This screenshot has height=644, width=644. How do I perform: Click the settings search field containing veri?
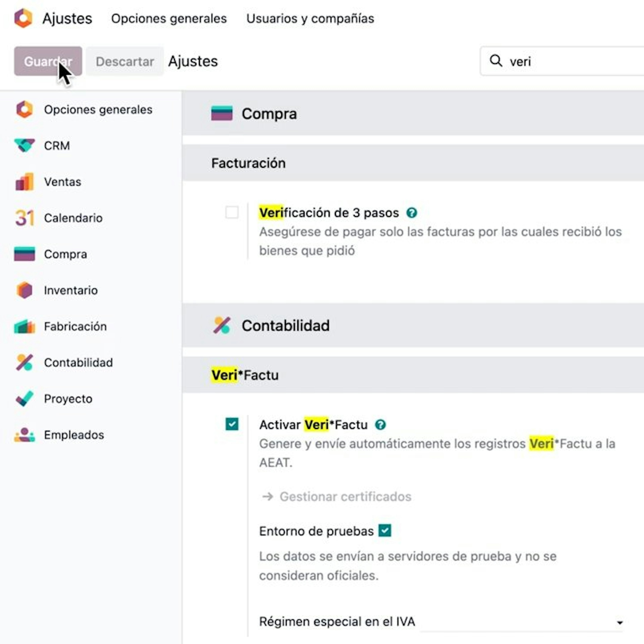click(x=562, y=61)
